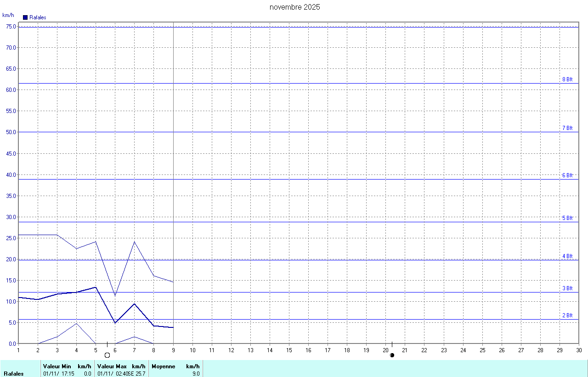Click the blue Rafales legend square
Screen dimensions: 588x377
pos(25,17)
